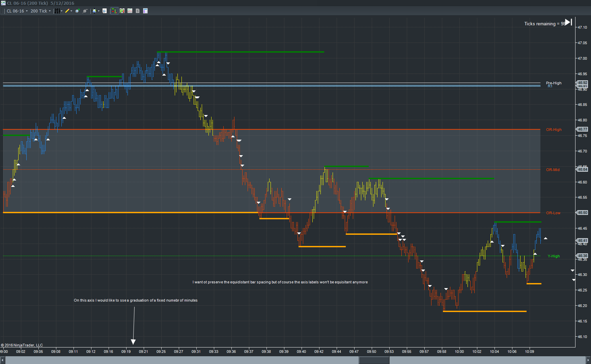Open the CL 06-16 instrument selector
Viewport: 591px width, 364px height.
(x=17, y=11)
